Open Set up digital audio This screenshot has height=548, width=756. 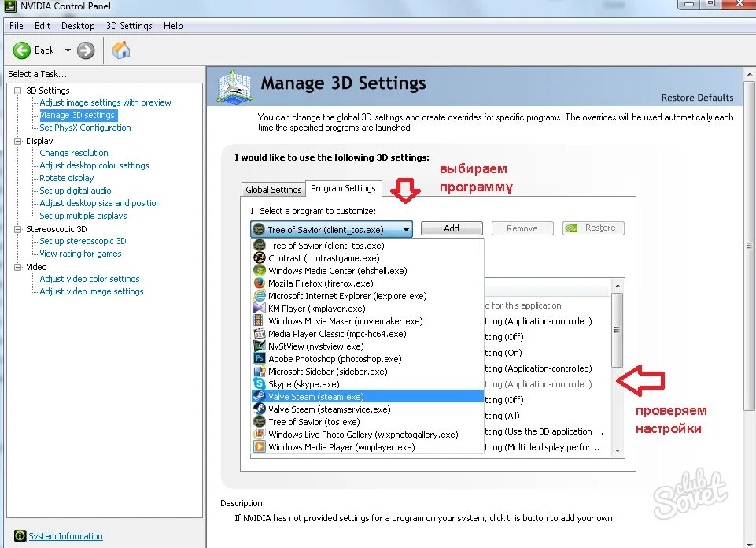pyautogui.click(x=76, y=190)
